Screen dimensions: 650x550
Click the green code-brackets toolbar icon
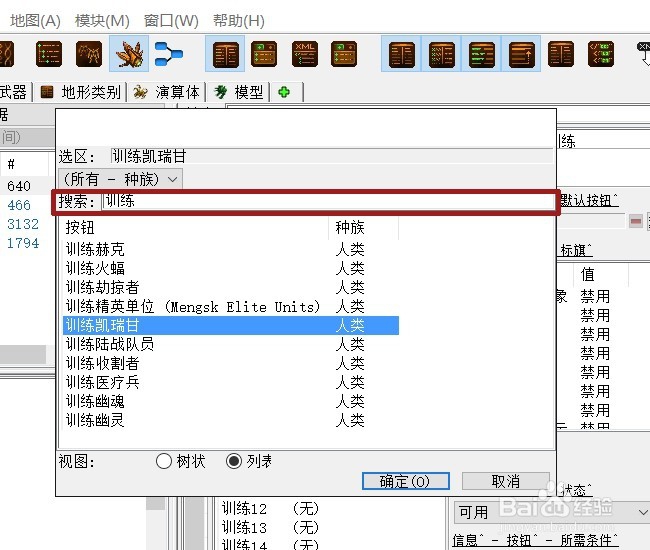coord(601,54)
